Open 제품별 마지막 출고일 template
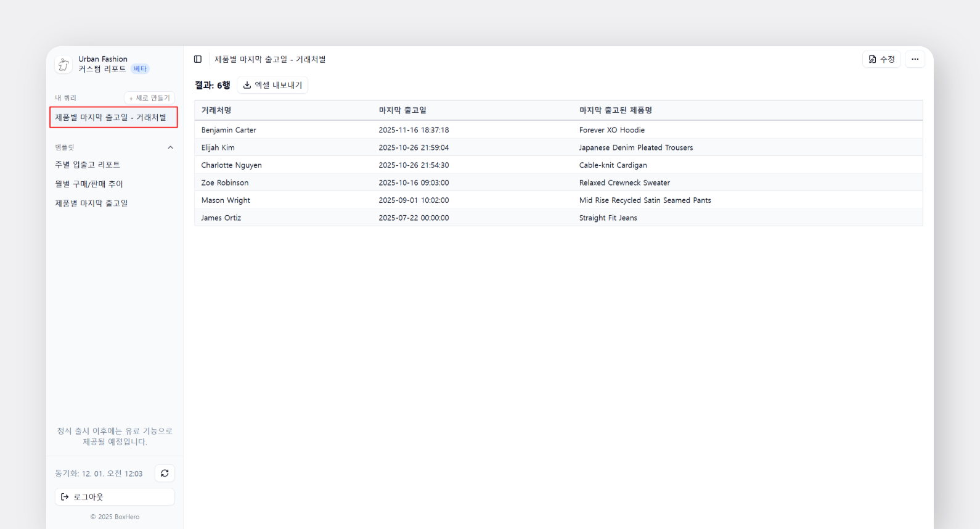Viewport: 980px width, 529px height. tap(91, 203)
